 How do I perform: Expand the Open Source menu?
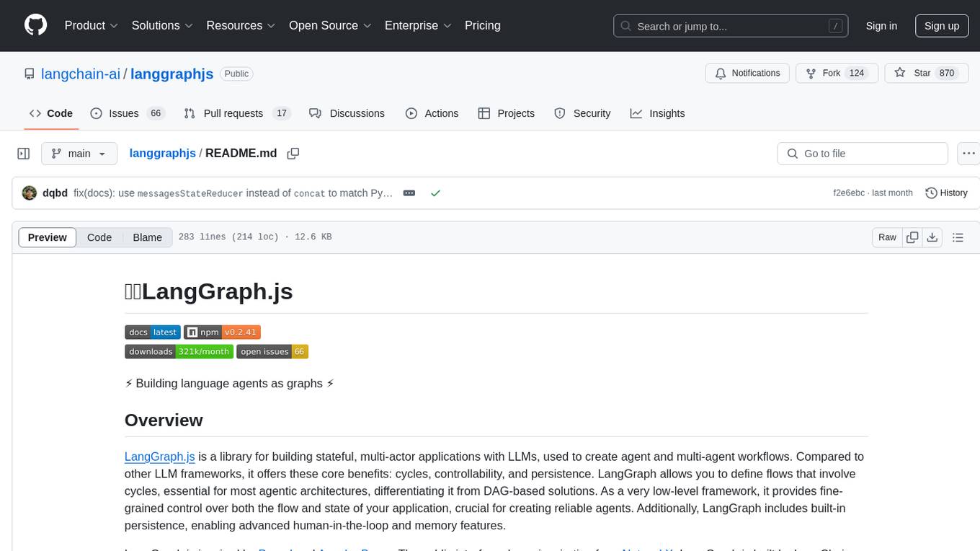330,25
